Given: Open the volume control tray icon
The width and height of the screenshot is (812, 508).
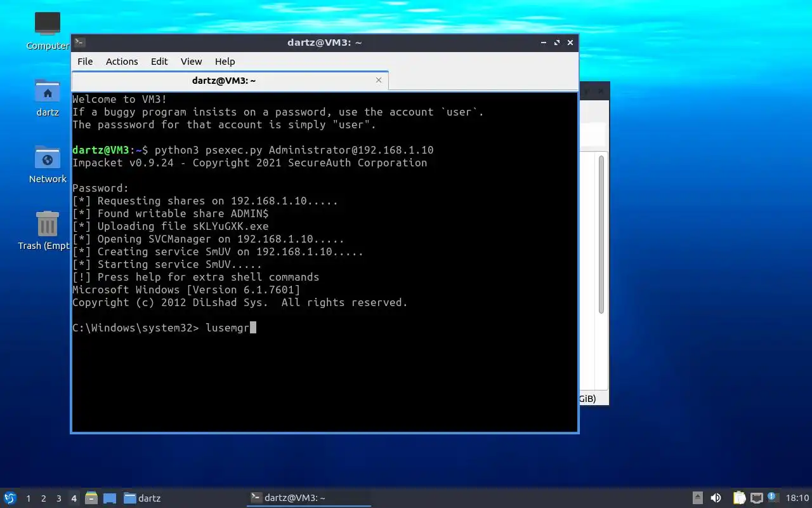Looking at the screenshot, I should [x=716, y=498].
